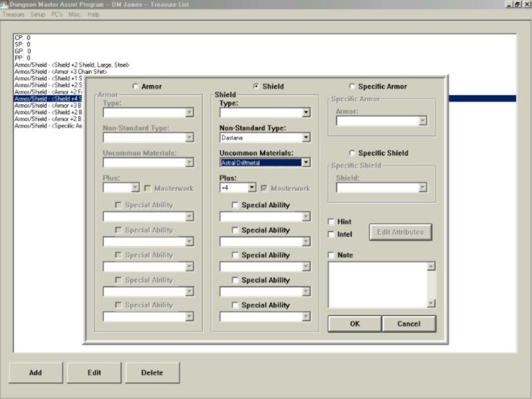532x399 pixels.
Task: Check first Special Ability box under Shield
Action: (235, 205)
